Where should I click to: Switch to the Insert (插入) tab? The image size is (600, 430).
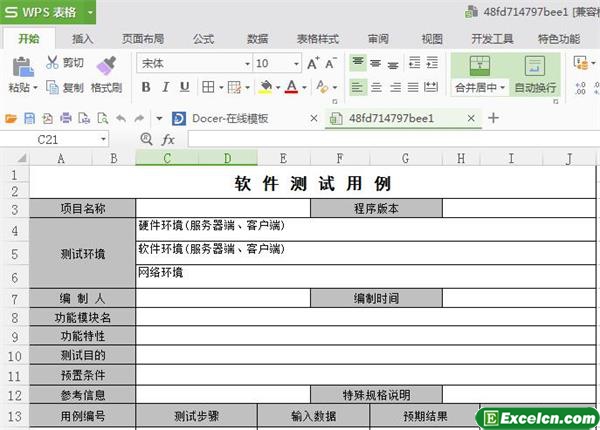(x=83, y=39)
